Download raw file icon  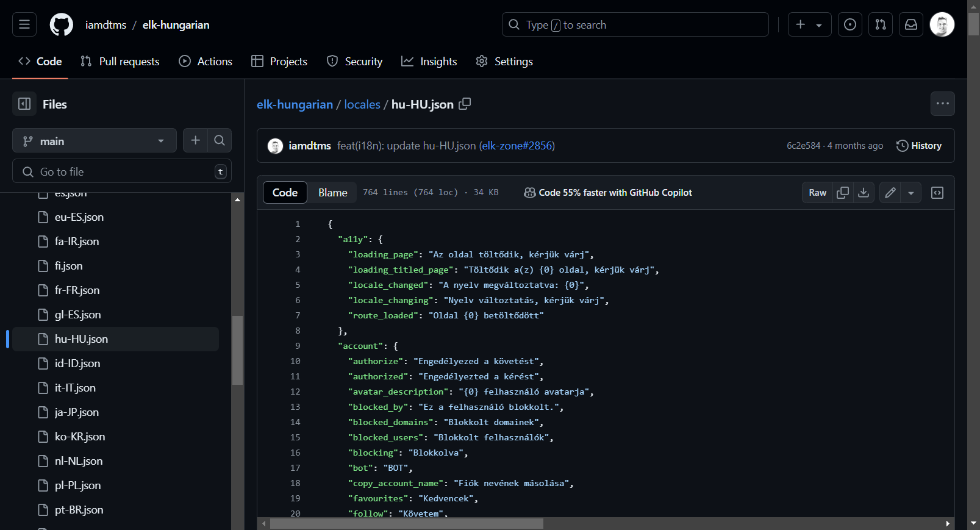864,193
